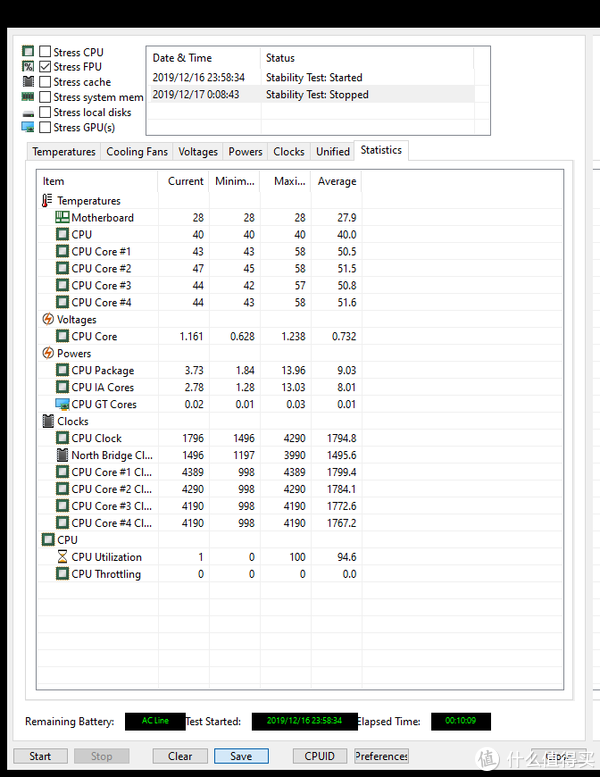Uncheck the Stress FPU checkbox
The width and height of the screenshot is (600, 777).
(45, 66)
